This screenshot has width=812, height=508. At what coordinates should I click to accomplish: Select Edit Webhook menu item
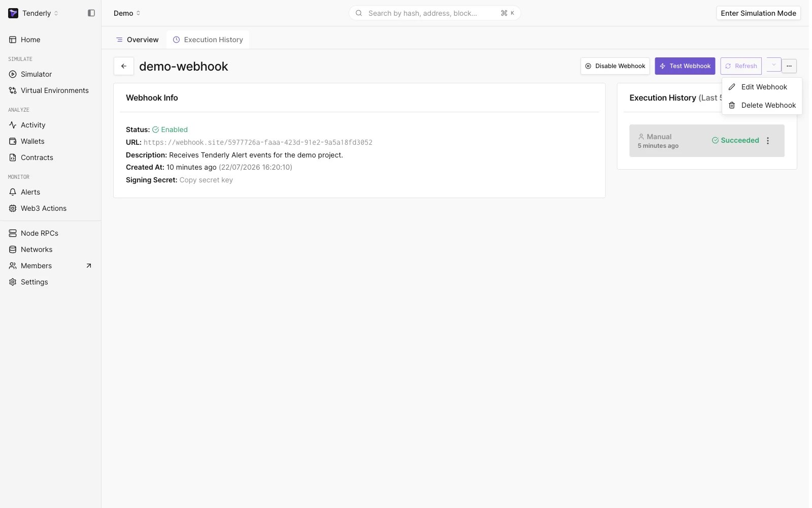[x=762, y=87]
